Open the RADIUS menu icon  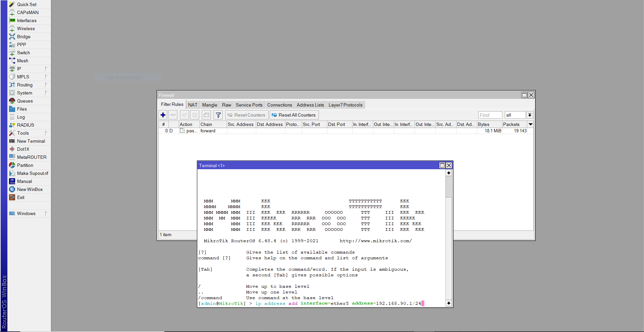pyautogui.click(x=12, y=125)
